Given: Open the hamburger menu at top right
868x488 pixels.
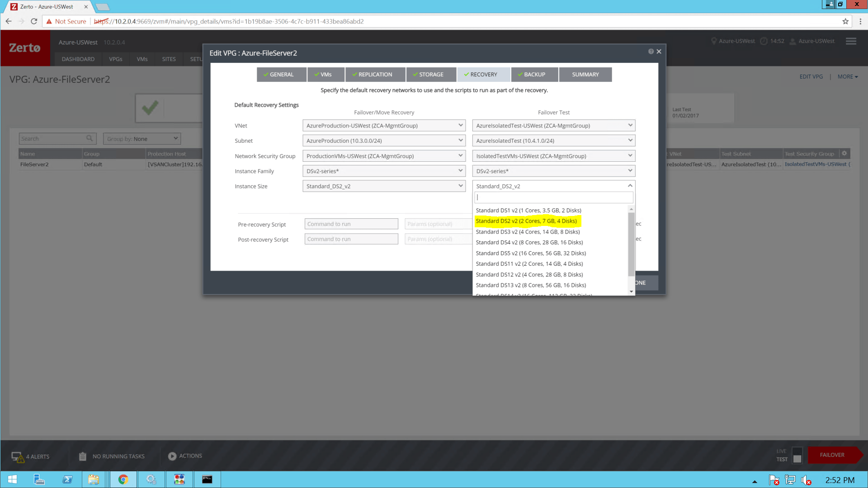Looking at the screenshot, I should (x=850, y=41).
